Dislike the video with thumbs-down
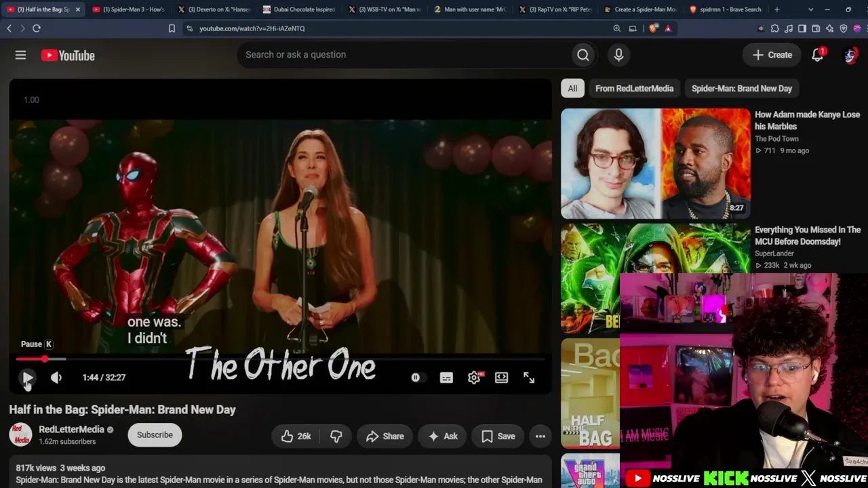Image resolution: width=868 pixels, height=488 pixels. tap(336, 436)
